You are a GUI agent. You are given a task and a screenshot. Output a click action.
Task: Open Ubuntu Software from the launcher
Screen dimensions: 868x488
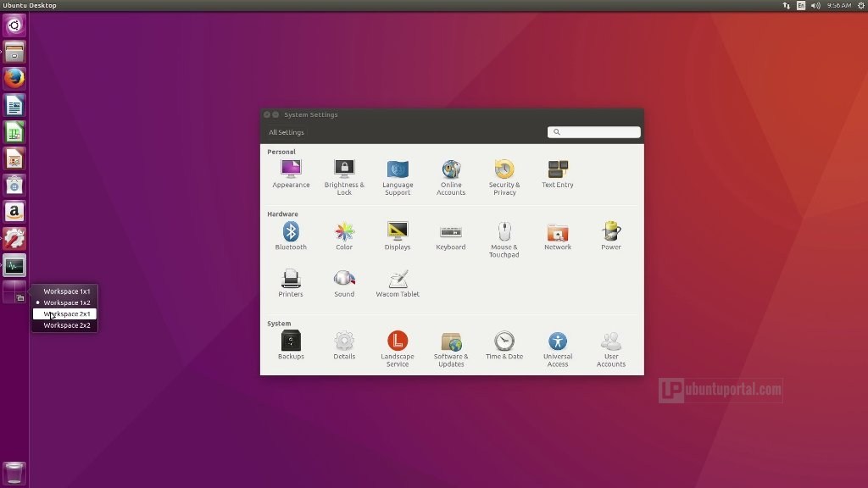(14, 186)
